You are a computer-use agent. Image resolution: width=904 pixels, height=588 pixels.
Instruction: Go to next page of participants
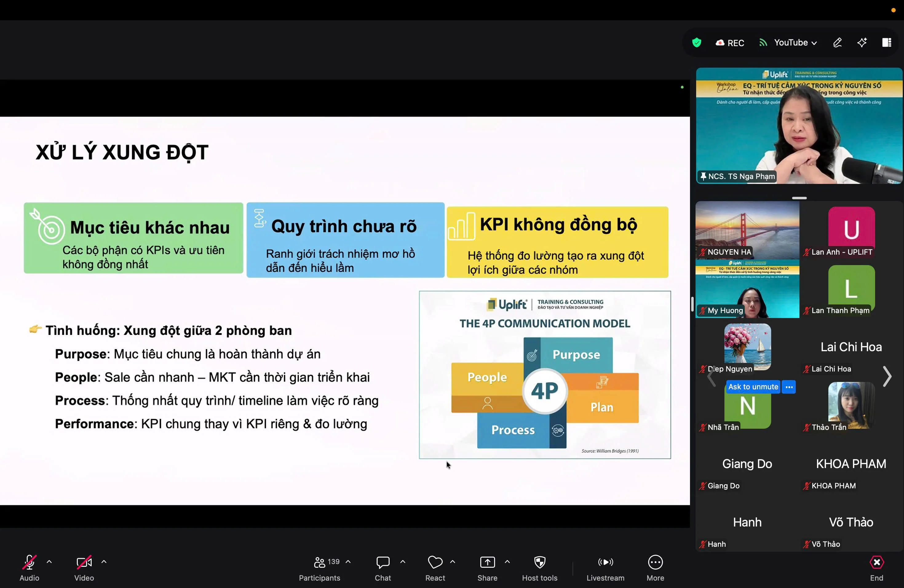887,376
